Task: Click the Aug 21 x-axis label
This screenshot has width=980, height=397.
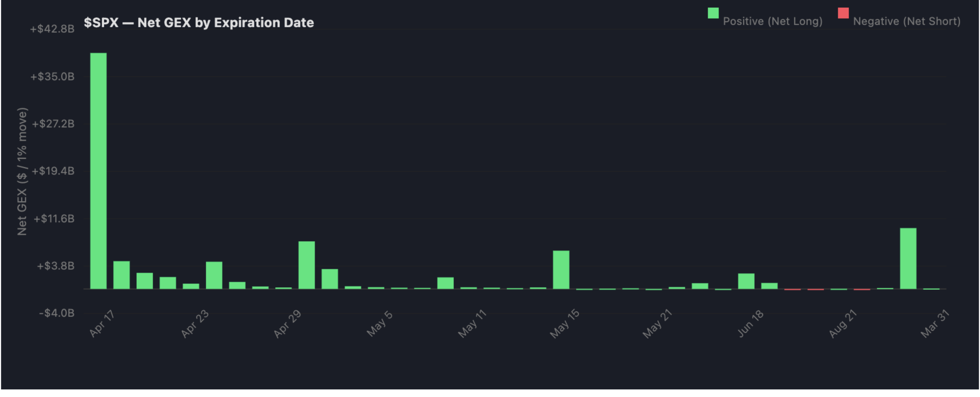Action: tap(842, 324)
